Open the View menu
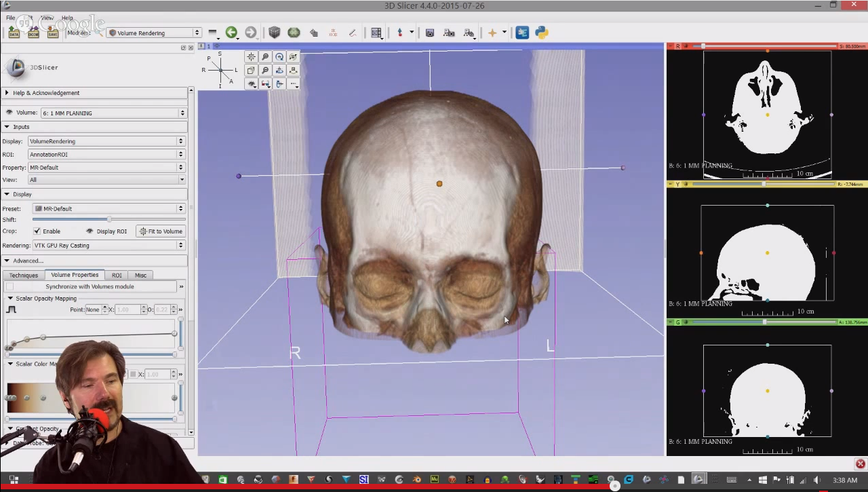868x492 pixels. click(x=47, y=18)
